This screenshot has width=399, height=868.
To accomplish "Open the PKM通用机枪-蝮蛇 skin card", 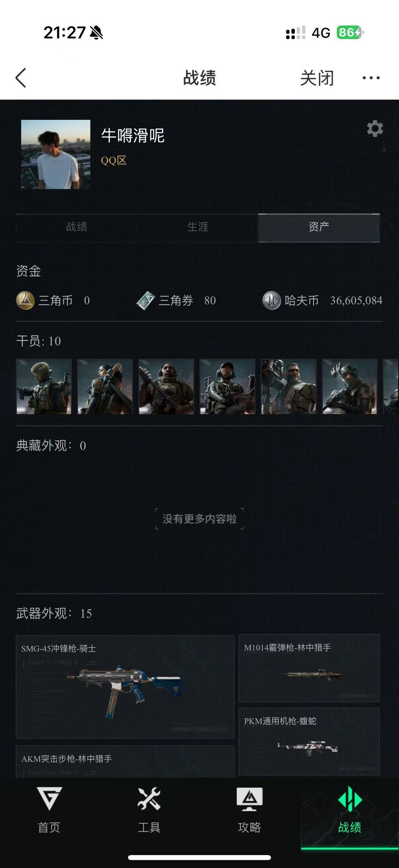I will [x=309, y=741].
